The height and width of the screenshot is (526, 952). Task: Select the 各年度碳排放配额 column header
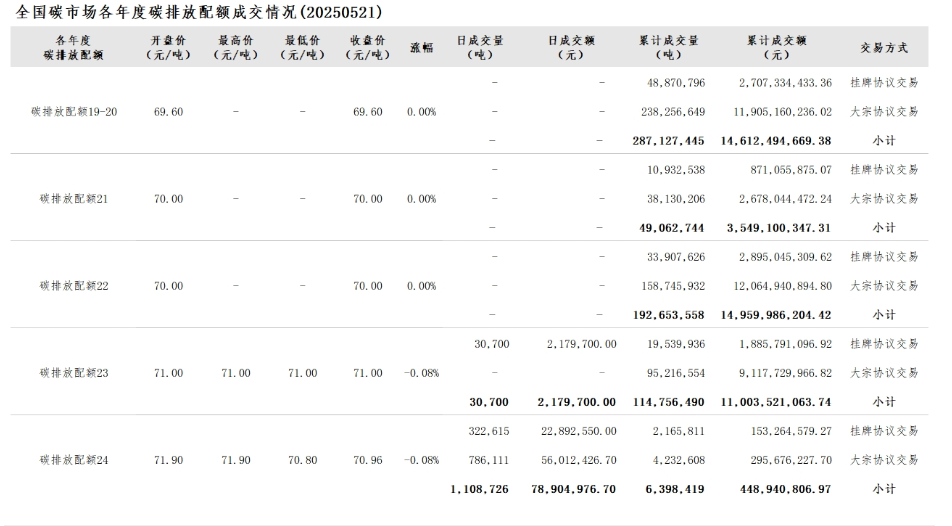(x=73, y=47)
